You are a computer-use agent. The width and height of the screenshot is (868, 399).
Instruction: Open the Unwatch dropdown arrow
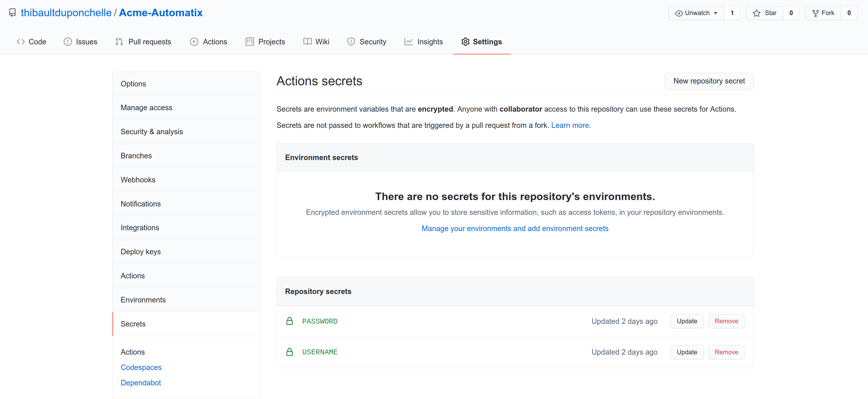[x=716, y=13]
